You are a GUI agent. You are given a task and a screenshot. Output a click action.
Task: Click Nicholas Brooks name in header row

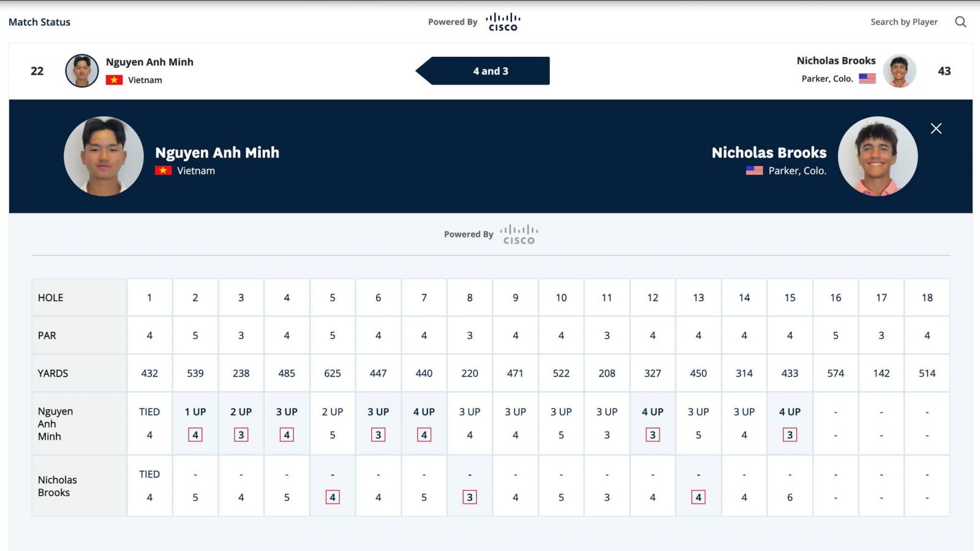(x=836, y=61)
